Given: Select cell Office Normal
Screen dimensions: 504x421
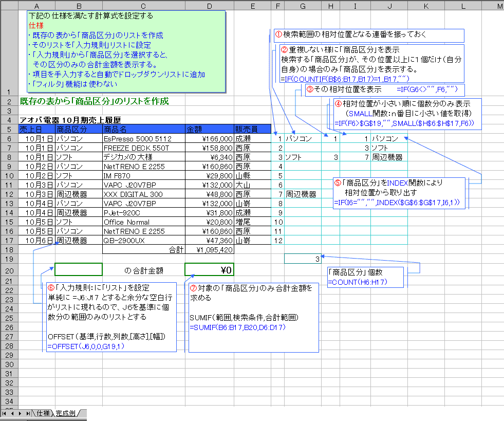Looking at the screenshot, I should tap(144, 222).
